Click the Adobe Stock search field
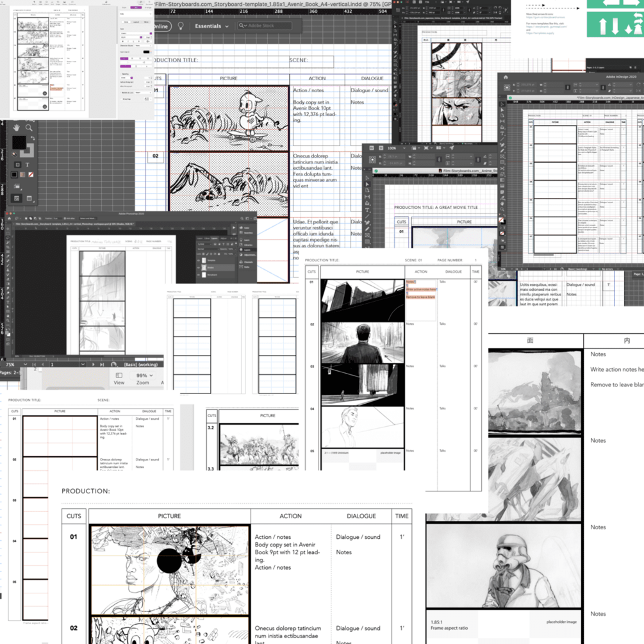Screen dimensions: 644x644 [265, 26]
